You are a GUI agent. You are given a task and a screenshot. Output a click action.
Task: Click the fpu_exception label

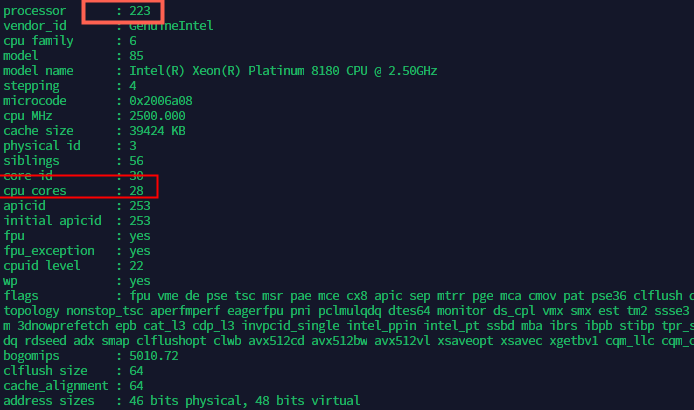point(49,251)
